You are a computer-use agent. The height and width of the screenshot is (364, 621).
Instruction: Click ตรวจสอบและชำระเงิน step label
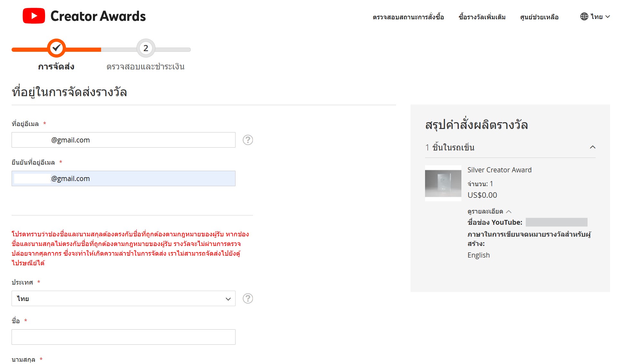coord(145,67)
